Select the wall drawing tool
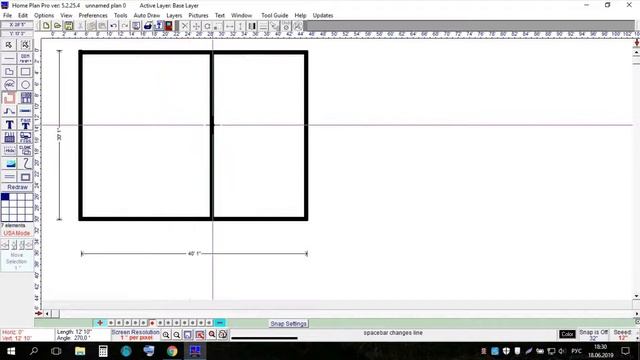640x360 pixels. (9, 98)
